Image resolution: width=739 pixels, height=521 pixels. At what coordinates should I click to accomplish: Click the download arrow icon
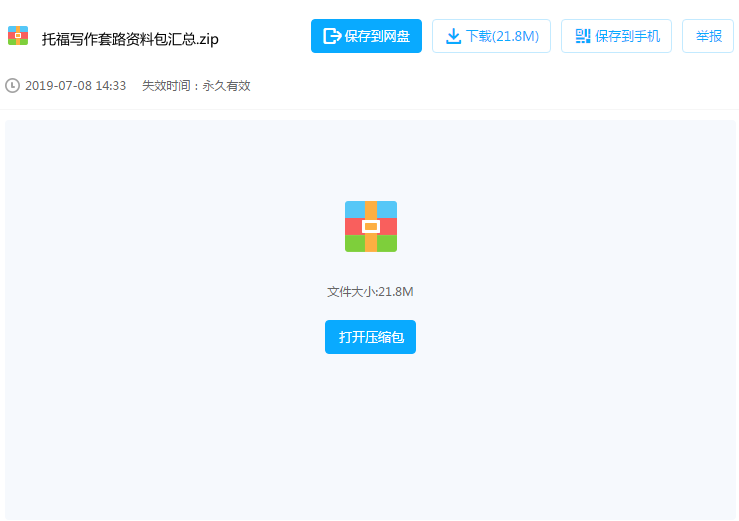(453, 36)
